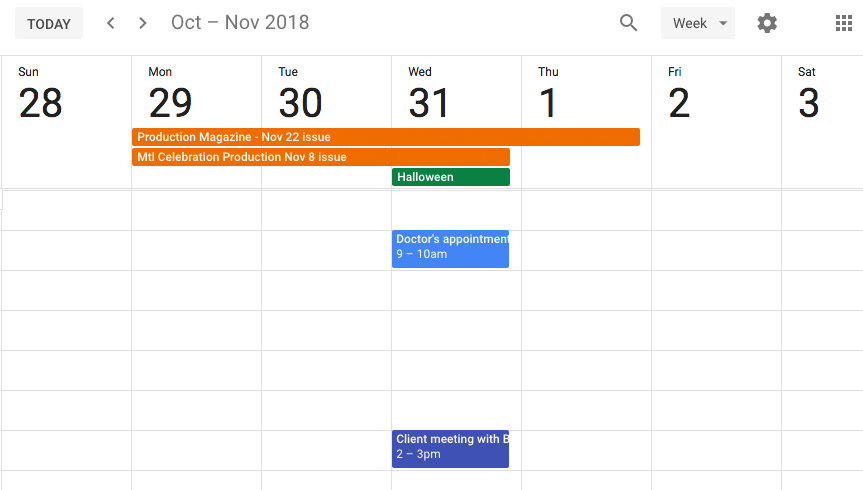Image resolution: width=863 pixels, height=490 pixels.
Task: Select Wednesday 31 day header
Action: coord(429,94)
